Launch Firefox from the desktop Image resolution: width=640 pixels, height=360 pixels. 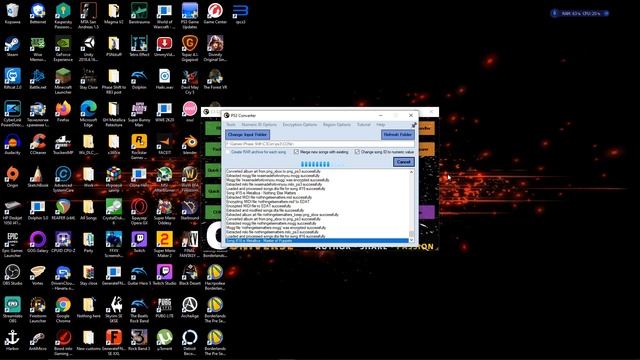[x=63, y=111]
